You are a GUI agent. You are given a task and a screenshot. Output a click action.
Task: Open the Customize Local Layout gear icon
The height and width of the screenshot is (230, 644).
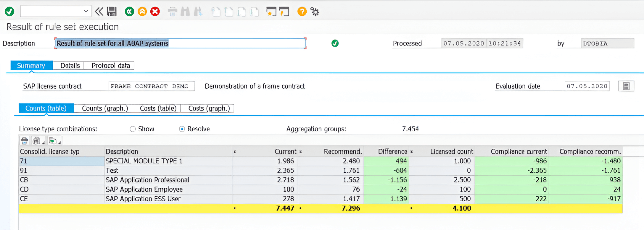(x=315, y=12)
